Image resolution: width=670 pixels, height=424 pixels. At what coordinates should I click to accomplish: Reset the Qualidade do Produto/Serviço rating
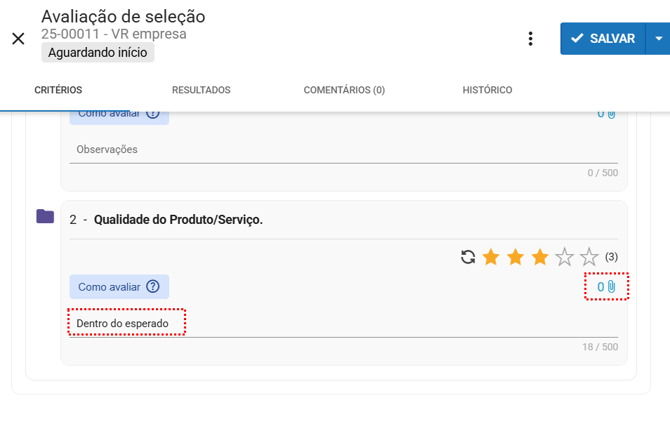pos(467,257)
